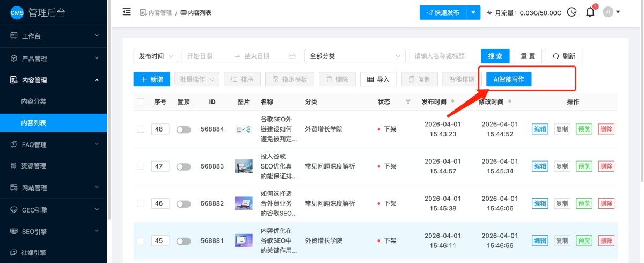The height and width of the screenshot is (263, 644).
Task: Expand the 快速发布 dropdown arrow
Action: pyautogui.click(x=473, y=12)
